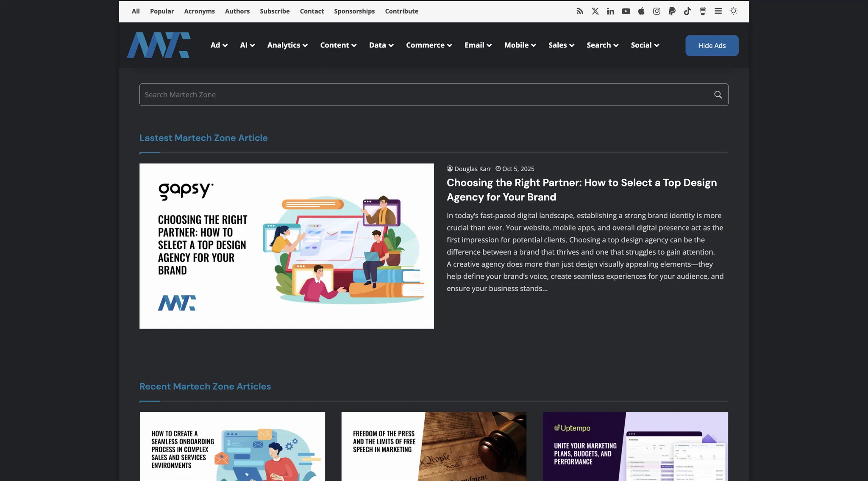The image size is (868, 481).
Task: Open the Instagram icon
Action: [657, 11]
